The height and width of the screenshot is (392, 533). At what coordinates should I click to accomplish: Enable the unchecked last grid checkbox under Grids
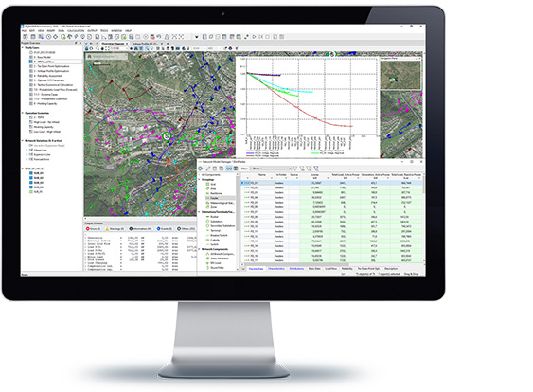click(31, 192)
